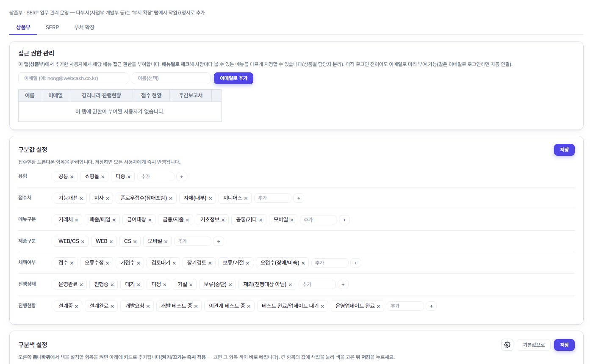This screenshot has width=593, height=364.
Task: Focus the email address input
Action: click(73, 78)
